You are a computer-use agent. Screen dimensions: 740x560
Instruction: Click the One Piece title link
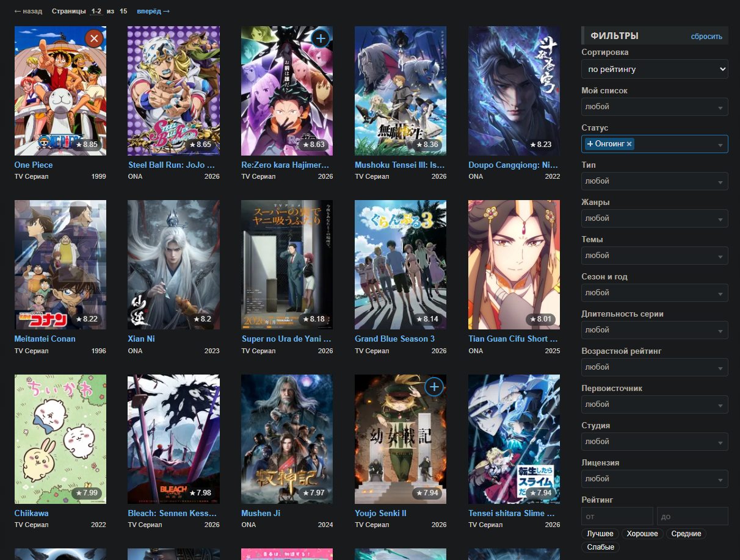click(34, 165)
